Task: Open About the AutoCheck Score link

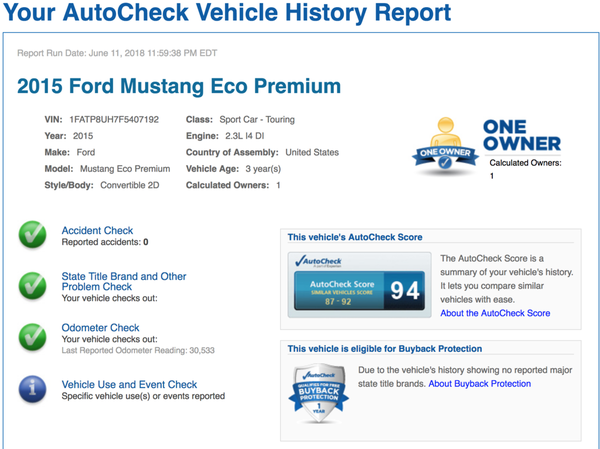Action: [495, 313]
